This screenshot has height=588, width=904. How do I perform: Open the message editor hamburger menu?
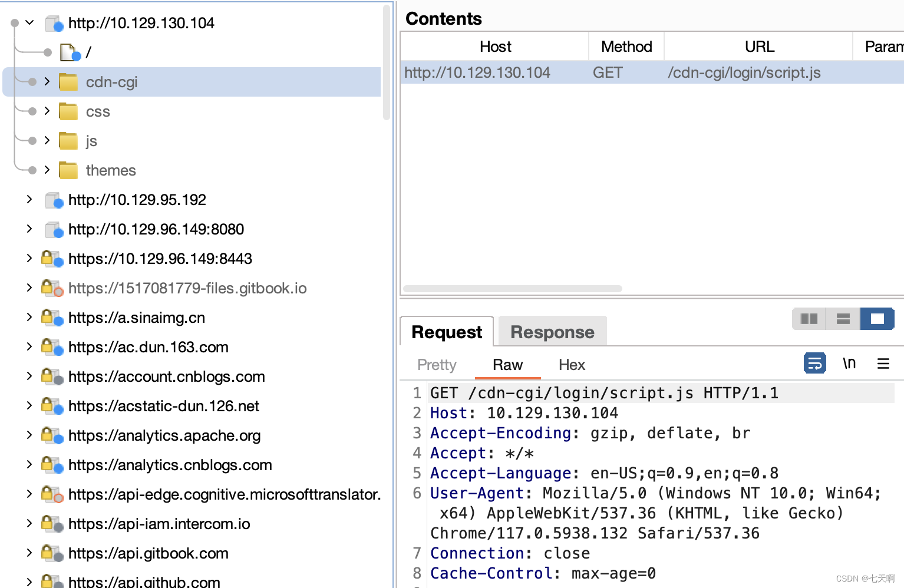click(883, 364)
